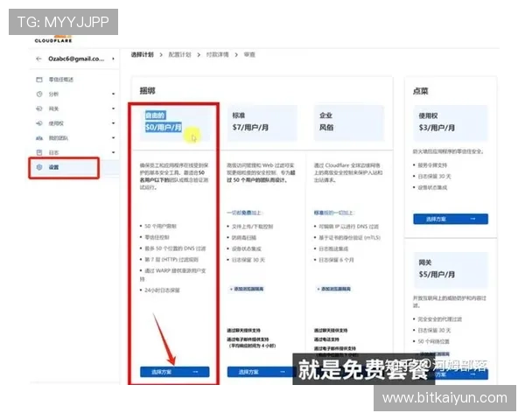
Task: Click the 我的团队 my team icon
Action: (39, 138)
